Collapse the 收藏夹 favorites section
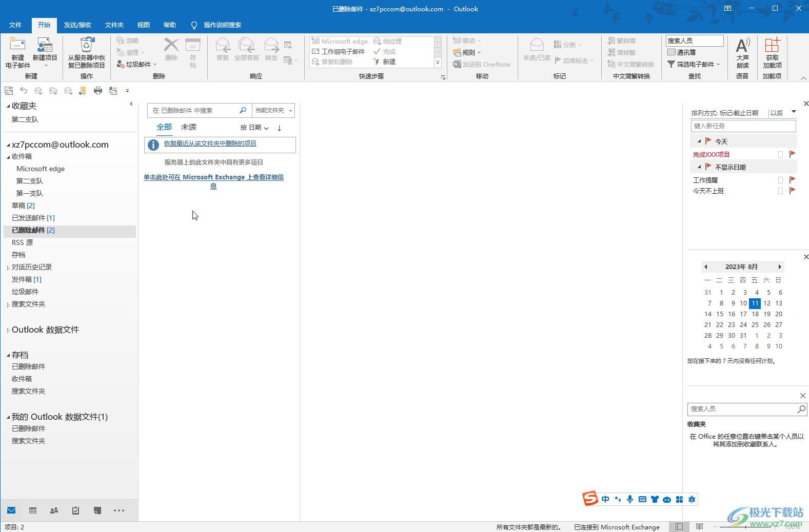The image size is (809, 532). (x=8, y=107)
